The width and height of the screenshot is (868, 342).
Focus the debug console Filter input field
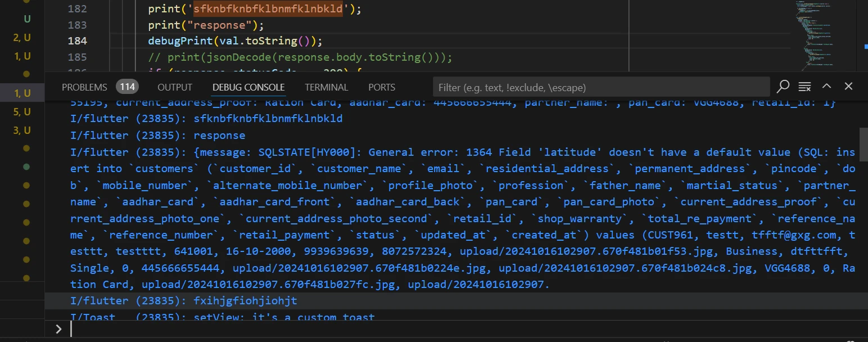coord(600,87)
